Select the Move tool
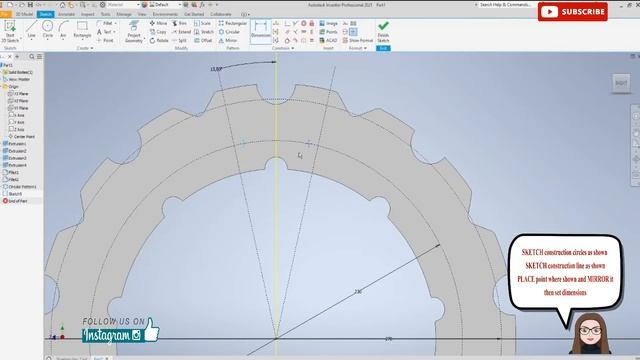This screenshot has height=360, width=640. coord(158,23)
